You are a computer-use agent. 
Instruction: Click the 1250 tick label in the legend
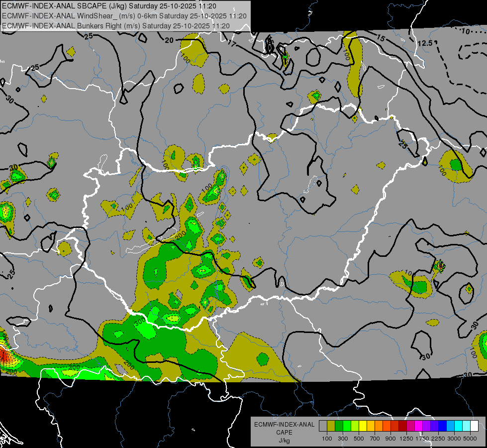(x=406, y=439)
